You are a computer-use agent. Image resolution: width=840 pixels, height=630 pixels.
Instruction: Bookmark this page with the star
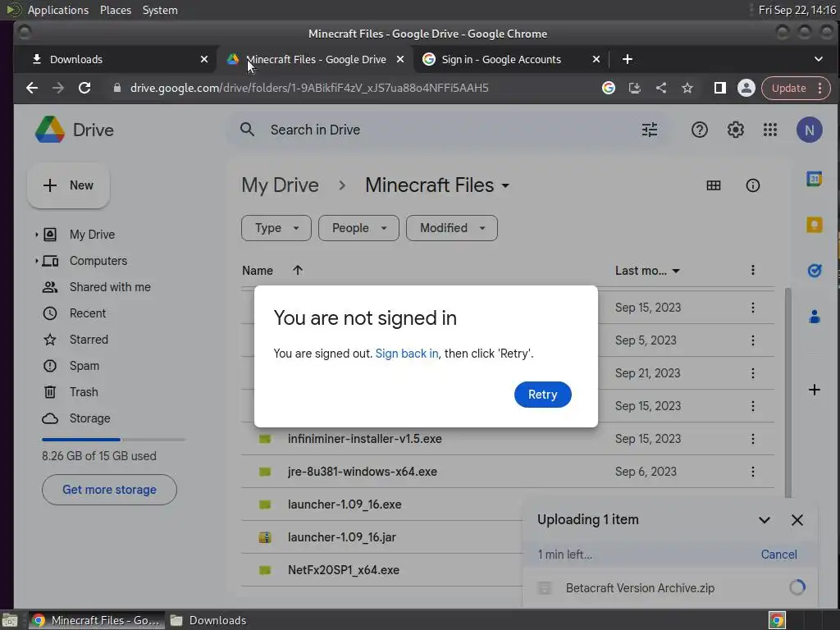[687, 88]
